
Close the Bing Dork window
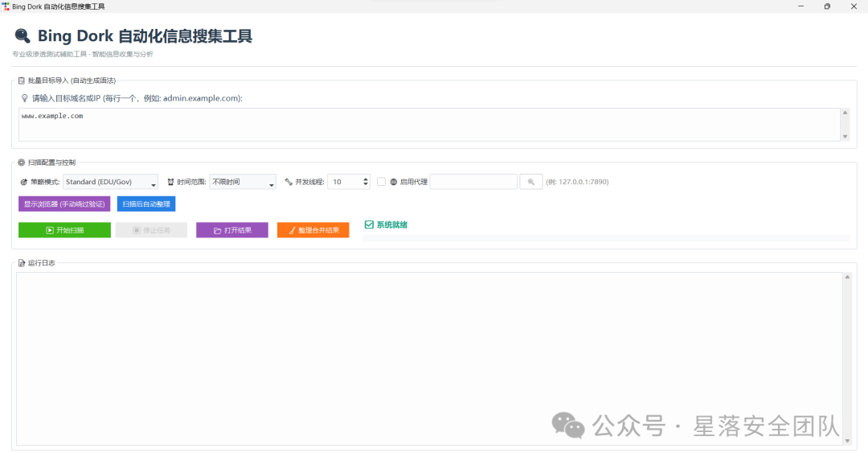pos(854,6)
